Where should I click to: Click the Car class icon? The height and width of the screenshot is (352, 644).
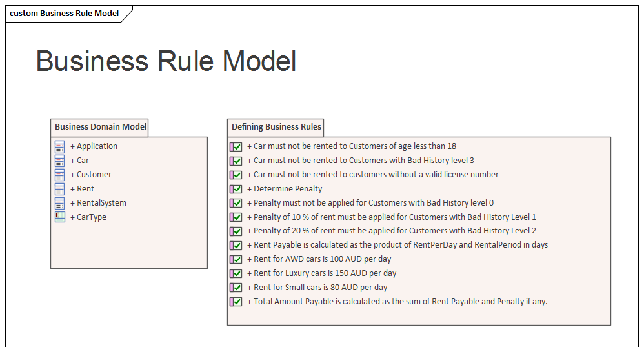pos(60,161)
